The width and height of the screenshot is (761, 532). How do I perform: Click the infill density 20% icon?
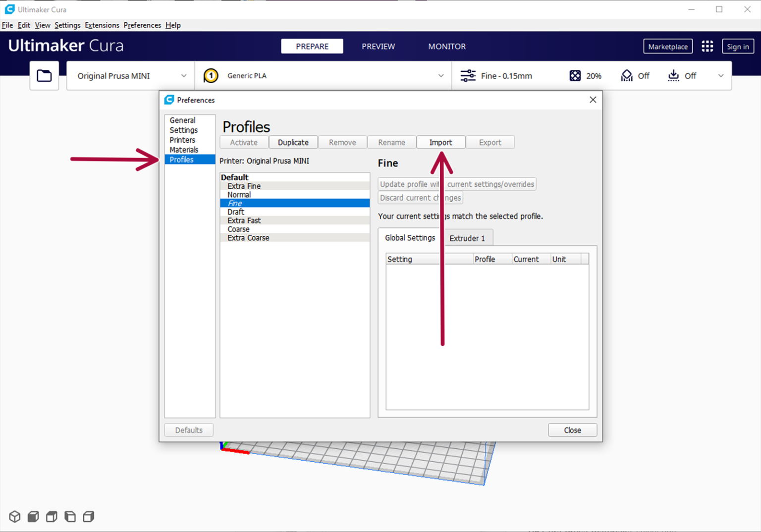575,75
